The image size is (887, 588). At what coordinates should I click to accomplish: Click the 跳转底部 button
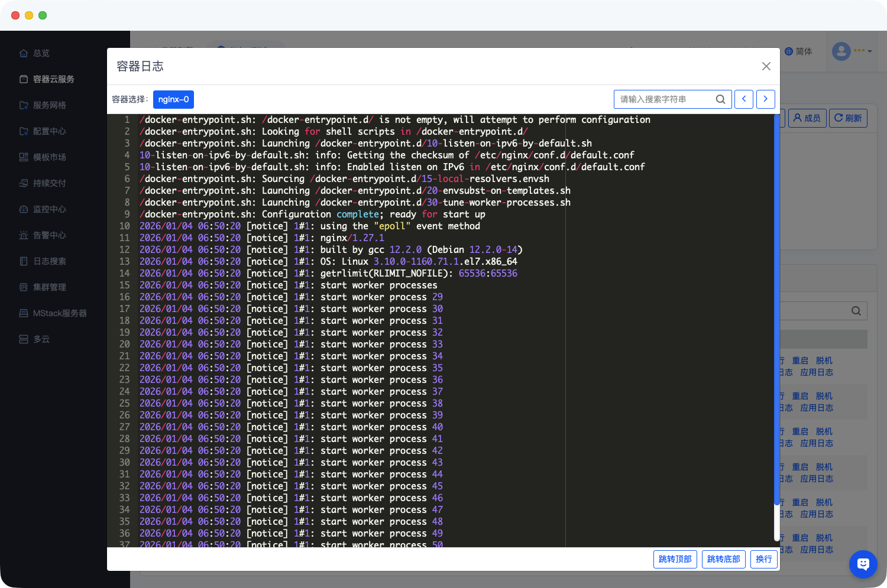point(723,559)
